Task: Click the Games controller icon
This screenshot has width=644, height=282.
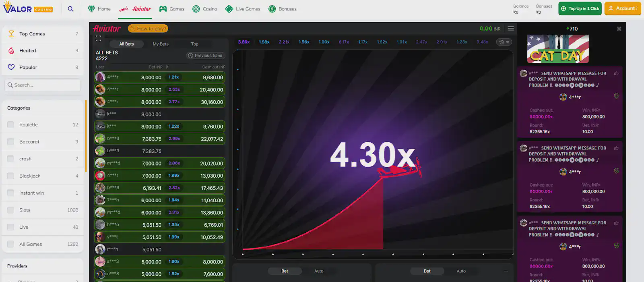Action: 163,9
